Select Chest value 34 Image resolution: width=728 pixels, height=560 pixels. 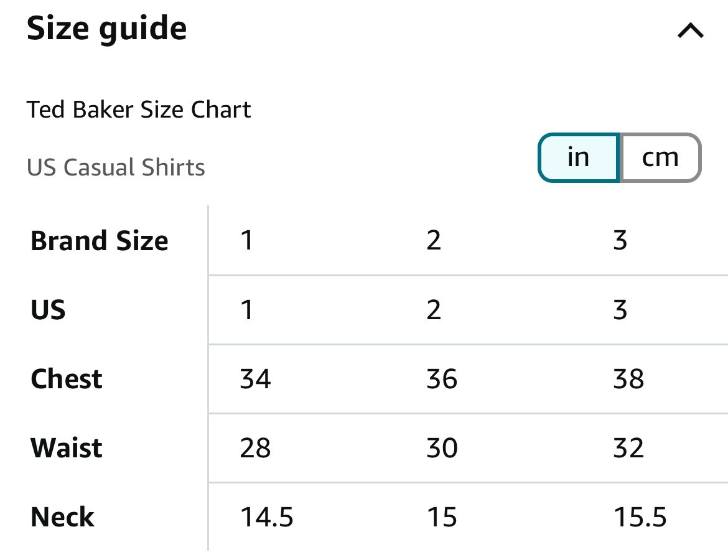click(255, 379)
